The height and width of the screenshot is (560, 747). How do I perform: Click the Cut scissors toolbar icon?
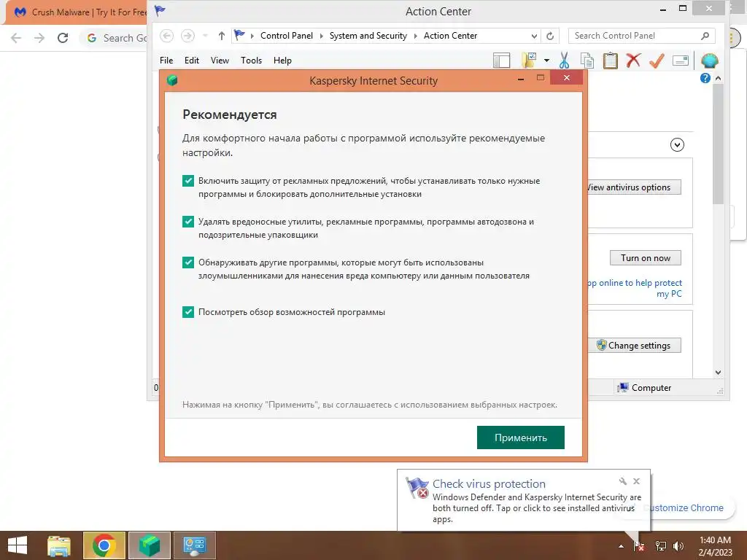pyautogui.click(x=564, y=61)
